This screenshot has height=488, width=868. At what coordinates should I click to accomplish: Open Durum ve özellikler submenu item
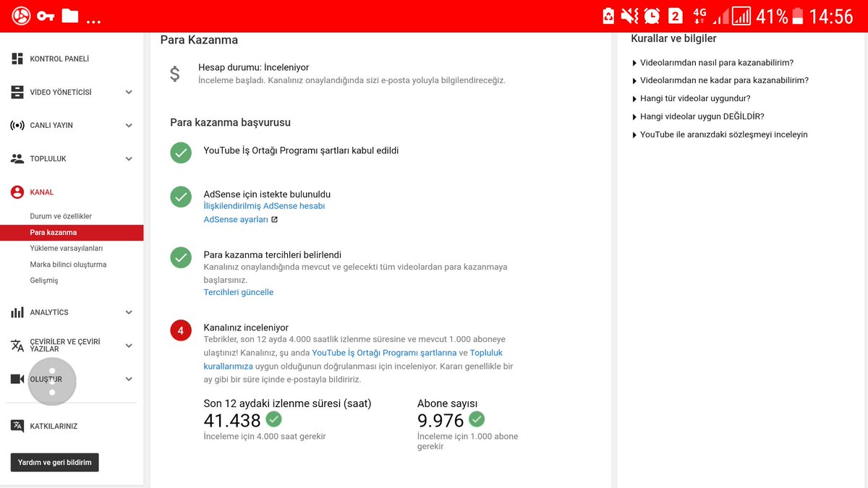point(61,216)
